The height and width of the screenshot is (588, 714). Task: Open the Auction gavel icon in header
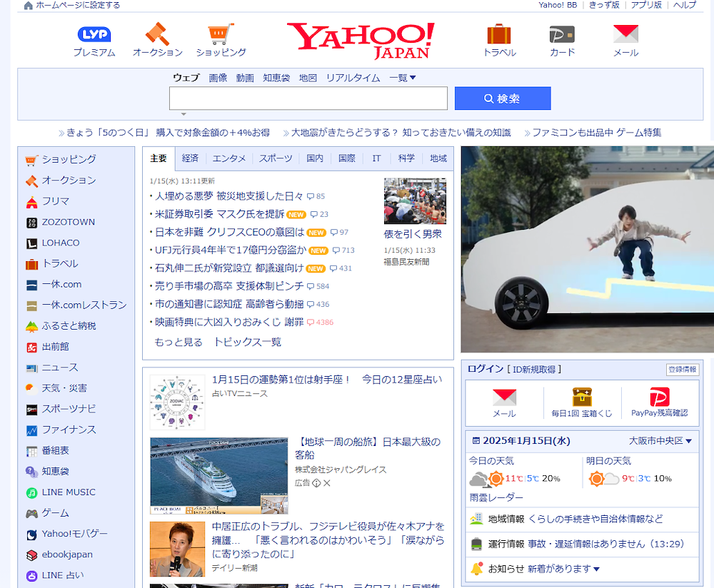click(x=157, y=34)
